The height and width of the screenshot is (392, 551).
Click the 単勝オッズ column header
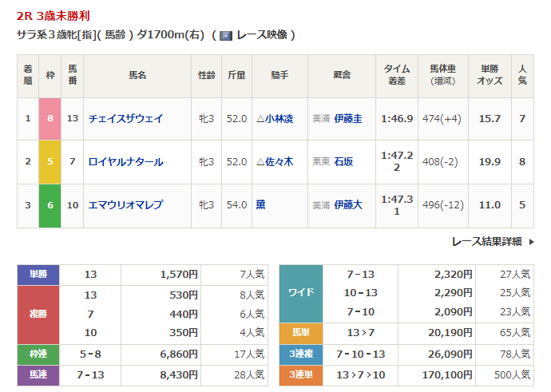[489, 76]
